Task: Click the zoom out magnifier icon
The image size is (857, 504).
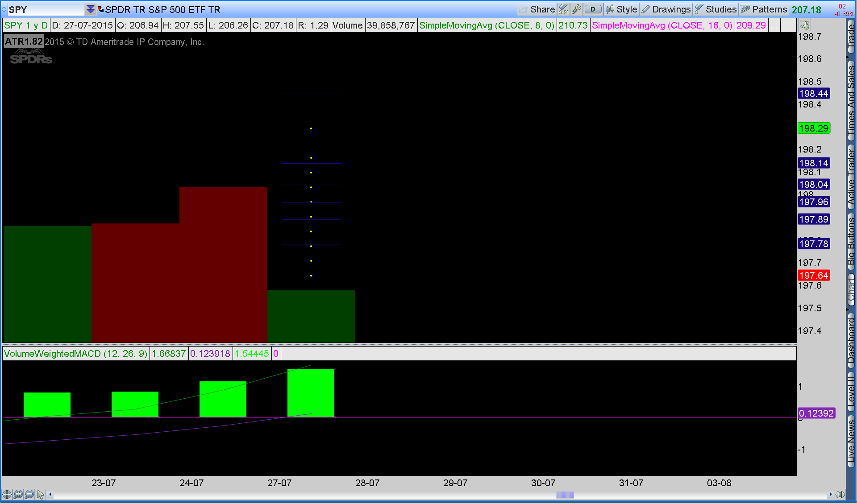Action: click(29, 494)
